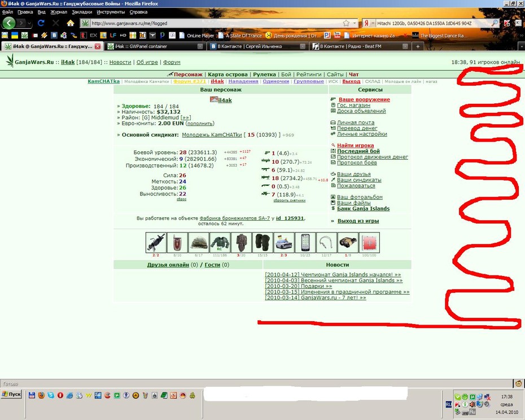
Task: Open the 'Инструменты' menu
Action: (x=111, y=12)
